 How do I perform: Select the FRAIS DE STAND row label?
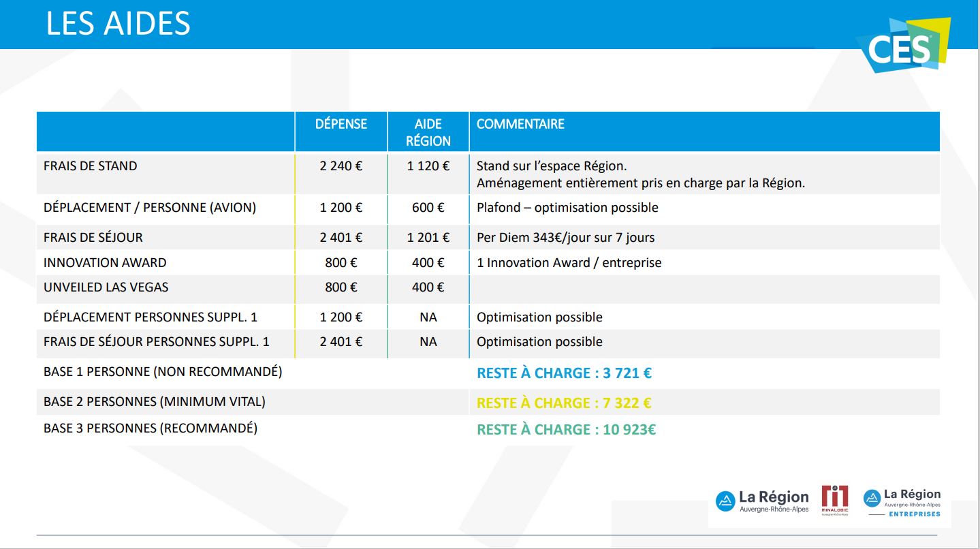coord(91,166)
